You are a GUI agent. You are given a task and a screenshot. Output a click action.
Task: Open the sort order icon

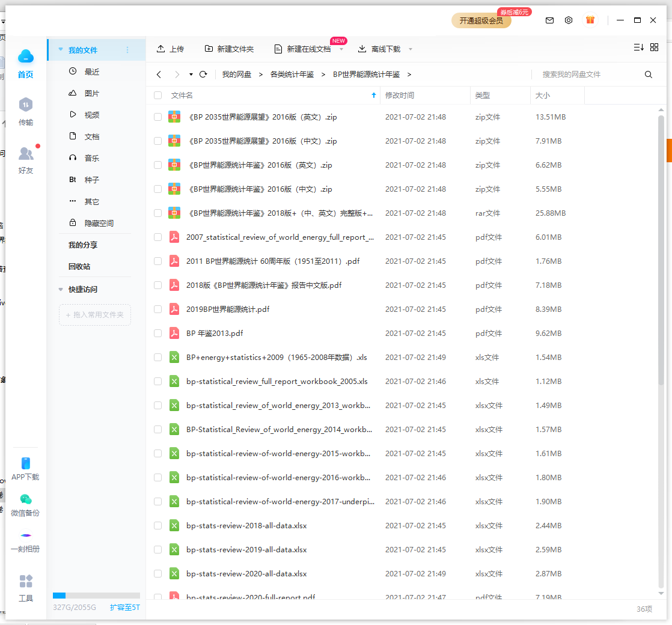point(638,47)
